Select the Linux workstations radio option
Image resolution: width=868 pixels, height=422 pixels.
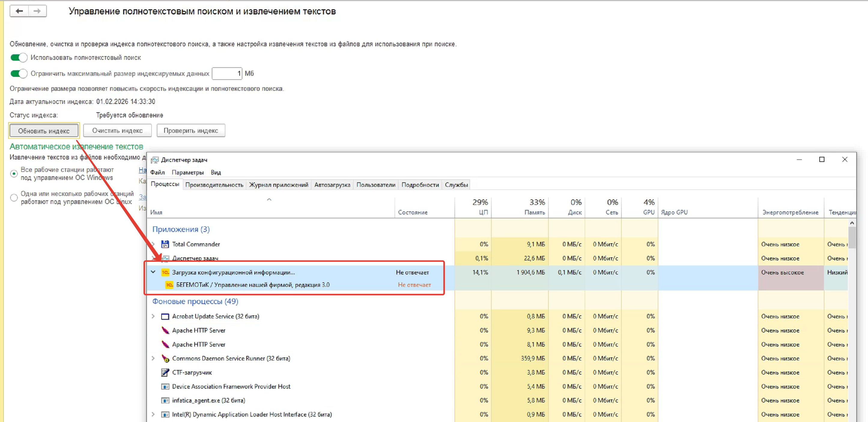[x=14, y=198]
